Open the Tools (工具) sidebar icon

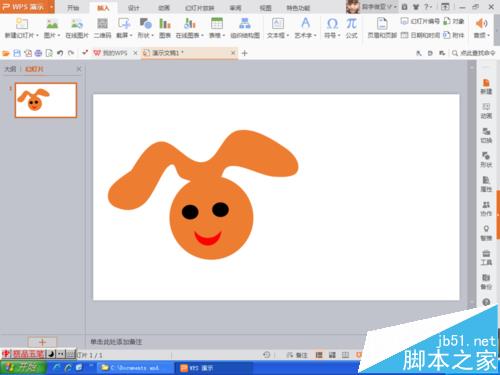486,258
